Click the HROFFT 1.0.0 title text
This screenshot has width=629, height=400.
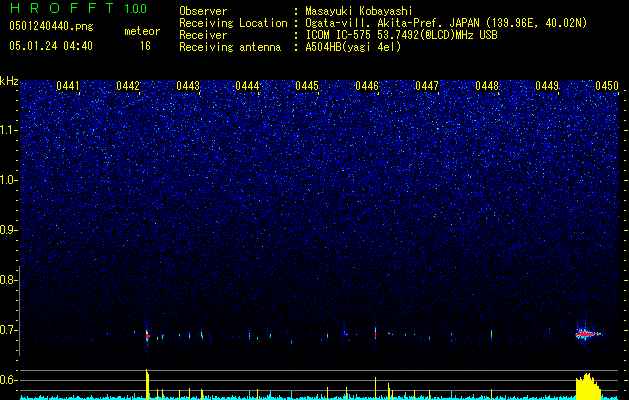tap(78, 8)
